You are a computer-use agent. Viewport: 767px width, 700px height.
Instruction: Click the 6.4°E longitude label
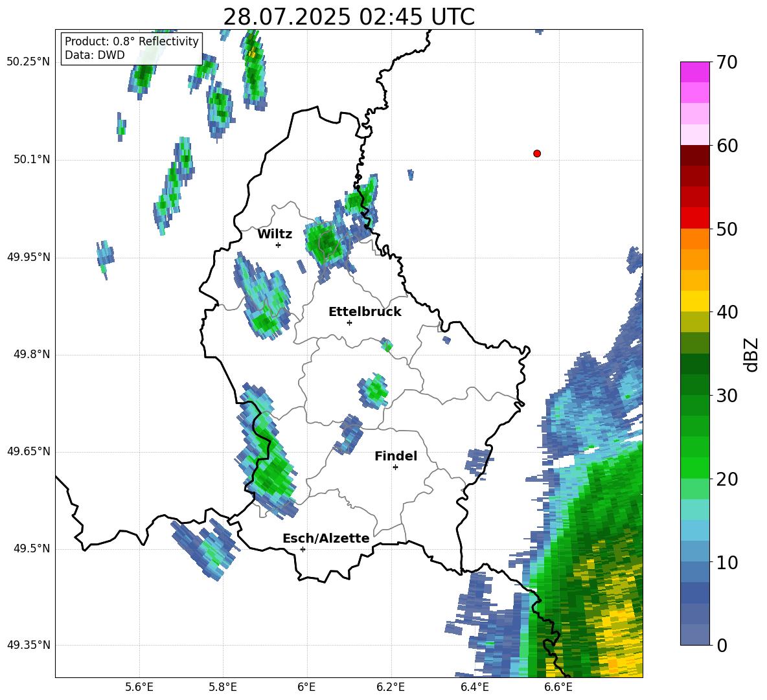point(474,688)
